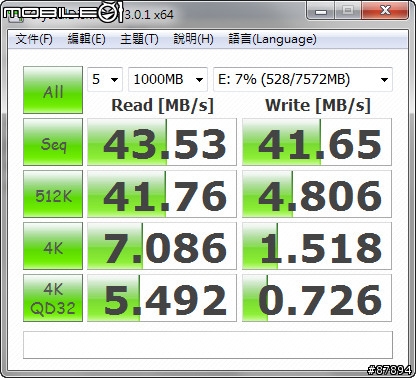The image size is (416, 378).
Task: Select the 512K write result 4.806
Action: tap(317, 194)
